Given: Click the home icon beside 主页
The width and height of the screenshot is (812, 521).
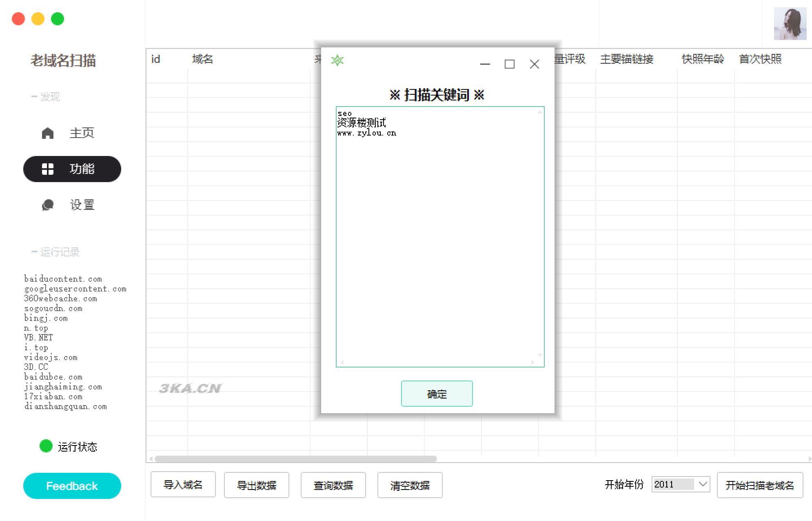Looking at the screenshot, I should click(48, 133).
